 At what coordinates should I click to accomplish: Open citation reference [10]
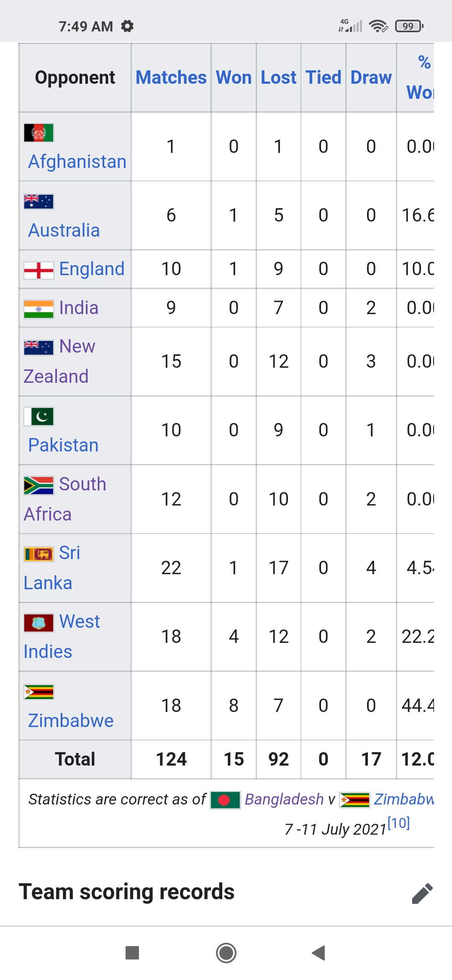[398, 823]
